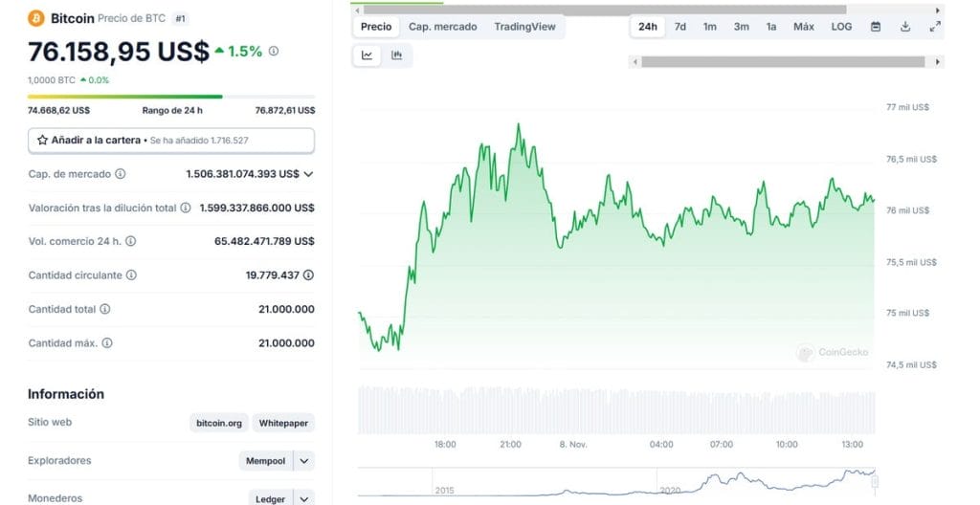Show info tooltip for Cap. de mercado

pyautogui.click(x=120, y=174)
